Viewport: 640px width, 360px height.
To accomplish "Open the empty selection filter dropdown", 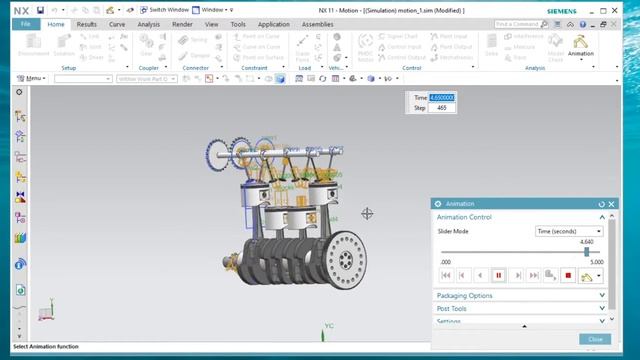I will (83, 78).
